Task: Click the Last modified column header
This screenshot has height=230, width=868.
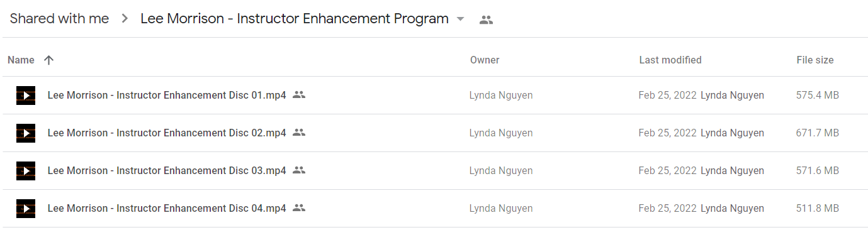Action: (x=670, y=60)
